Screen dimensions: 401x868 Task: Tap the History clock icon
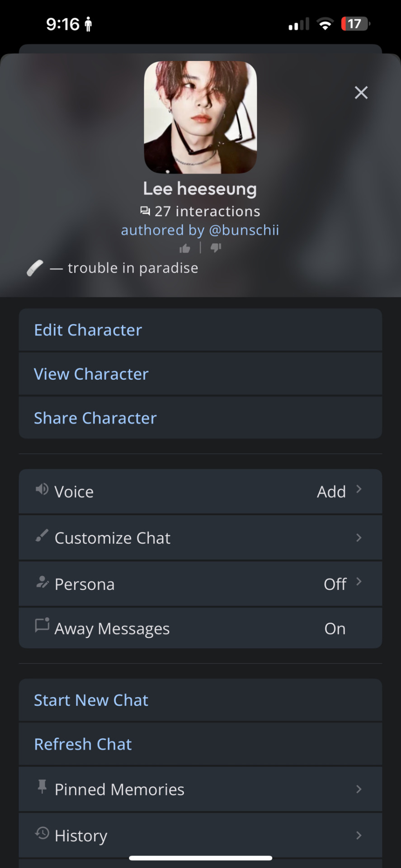coord(42,833)
